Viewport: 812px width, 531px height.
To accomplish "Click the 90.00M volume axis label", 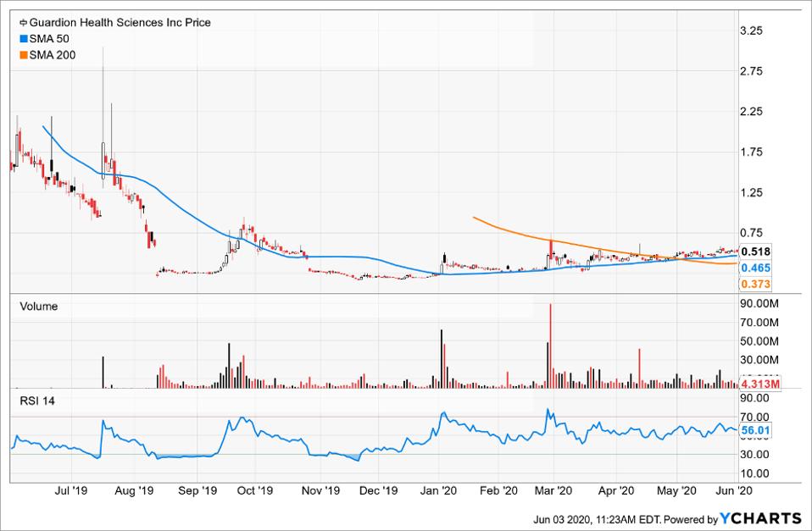I will pyautogui.click(x=759, y=303).
